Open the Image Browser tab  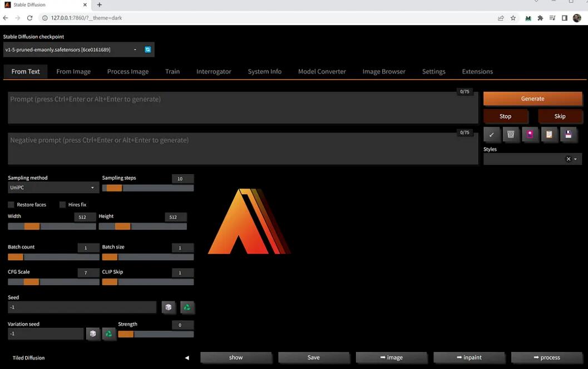[x=384, y=72]
